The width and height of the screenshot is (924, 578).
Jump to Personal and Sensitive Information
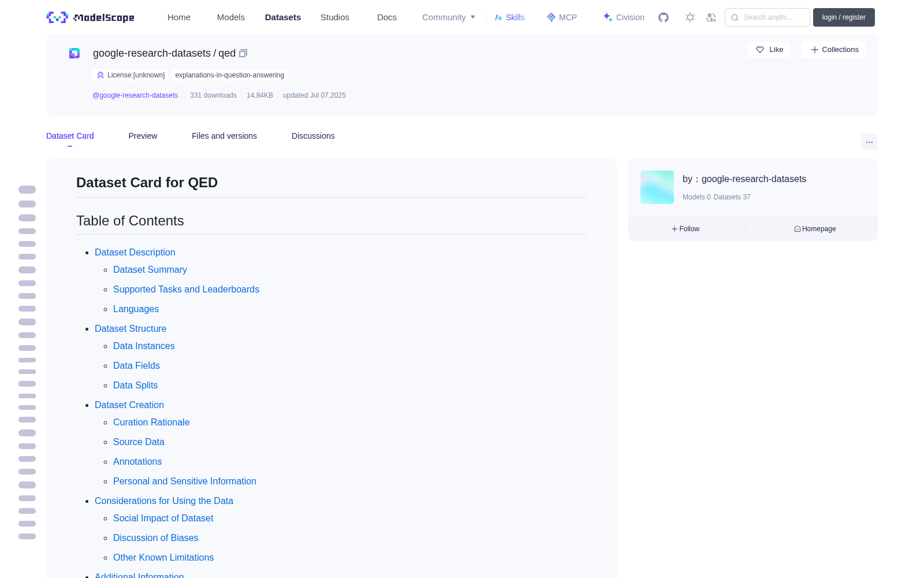pos(185,481)
